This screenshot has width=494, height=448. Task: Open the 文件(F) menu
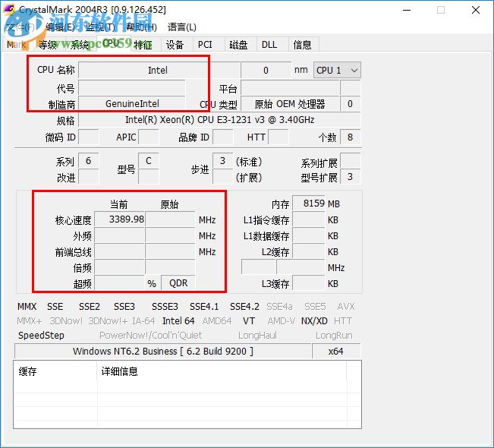(x=20, y=27)
